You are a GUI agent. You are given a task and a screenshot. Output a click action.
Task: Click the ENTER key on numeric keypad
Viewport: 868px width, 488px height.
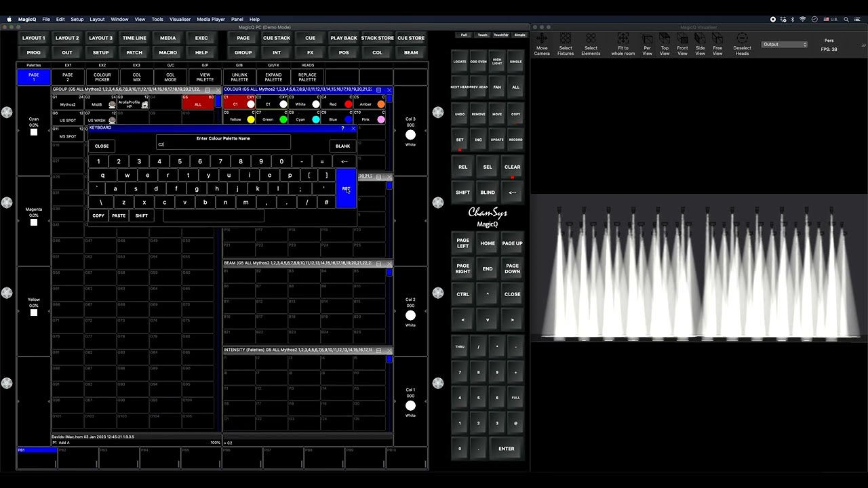click(506, 449)
